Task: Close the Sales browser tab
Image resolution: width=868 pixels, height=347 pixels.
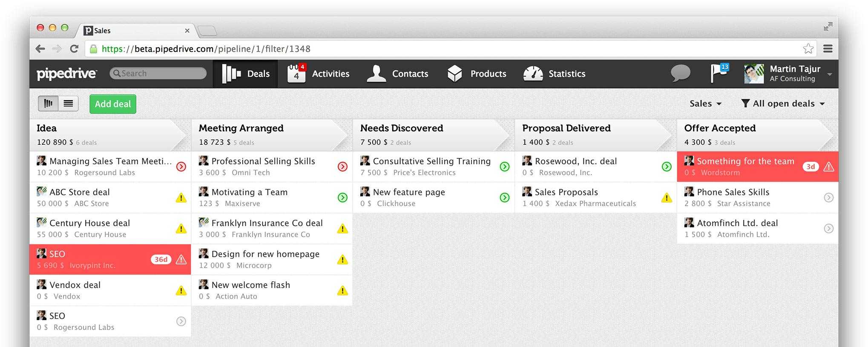Action: [187, 31]
